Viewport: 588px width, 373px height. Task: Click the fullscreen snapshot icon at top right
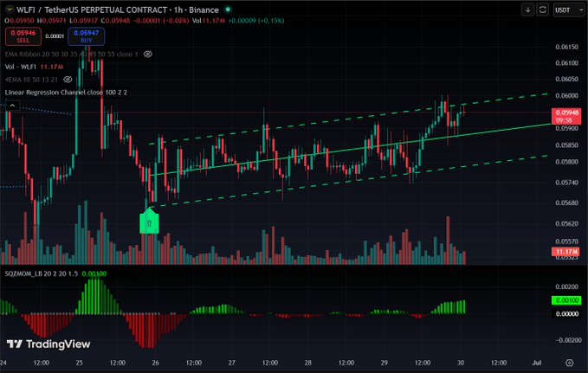click(x=542, y=10)
